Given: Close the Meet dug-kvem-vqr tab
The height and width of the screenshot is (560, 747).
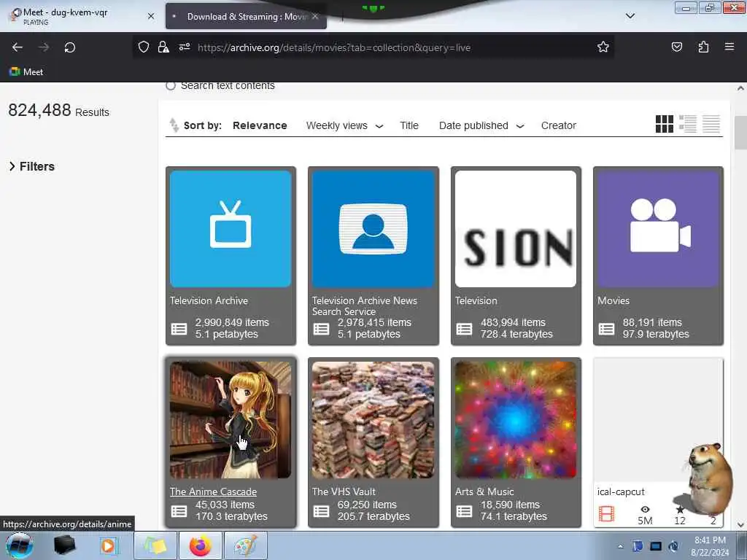Looking at the screenshot, I should click(150, 16).
